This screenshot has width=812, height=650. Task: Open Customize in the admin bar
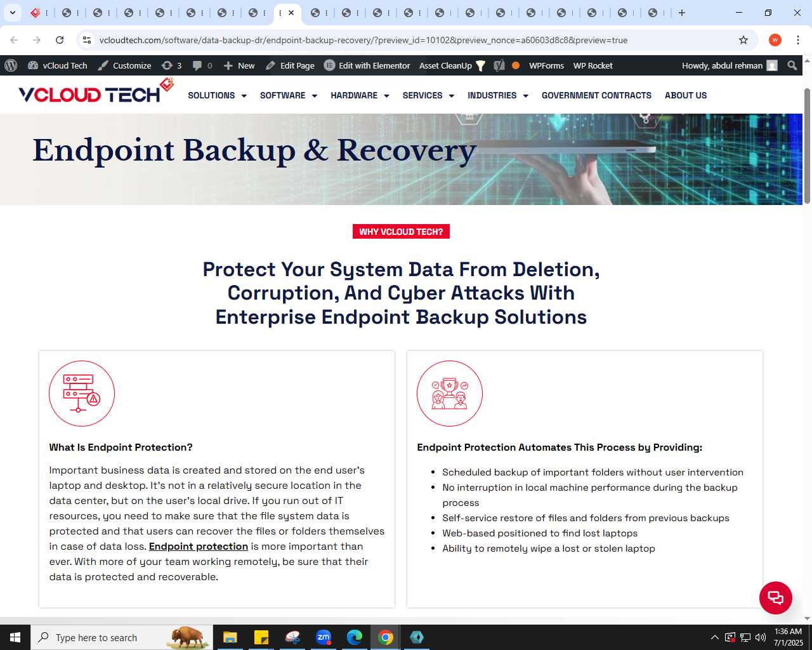[124, 65]
